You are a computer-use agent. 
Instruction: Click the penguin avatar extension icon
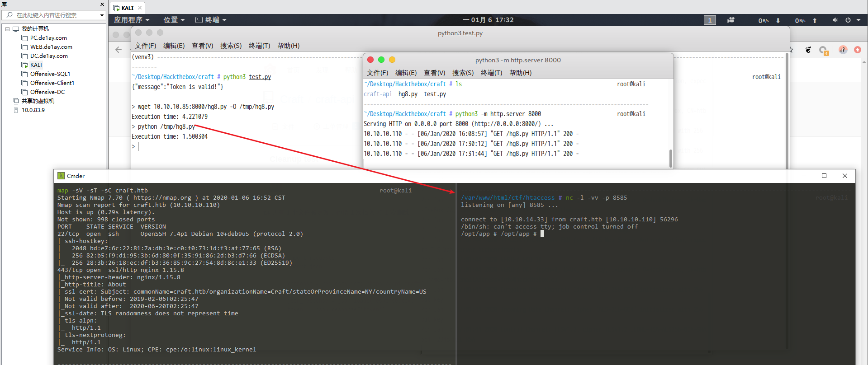pos(843,50)
